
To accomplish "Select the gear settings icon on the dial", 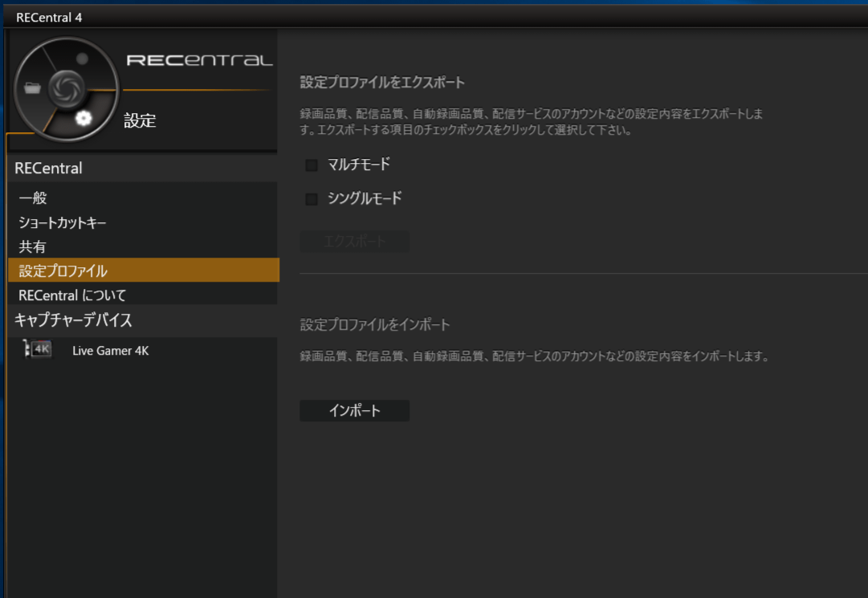I will 84,119.
